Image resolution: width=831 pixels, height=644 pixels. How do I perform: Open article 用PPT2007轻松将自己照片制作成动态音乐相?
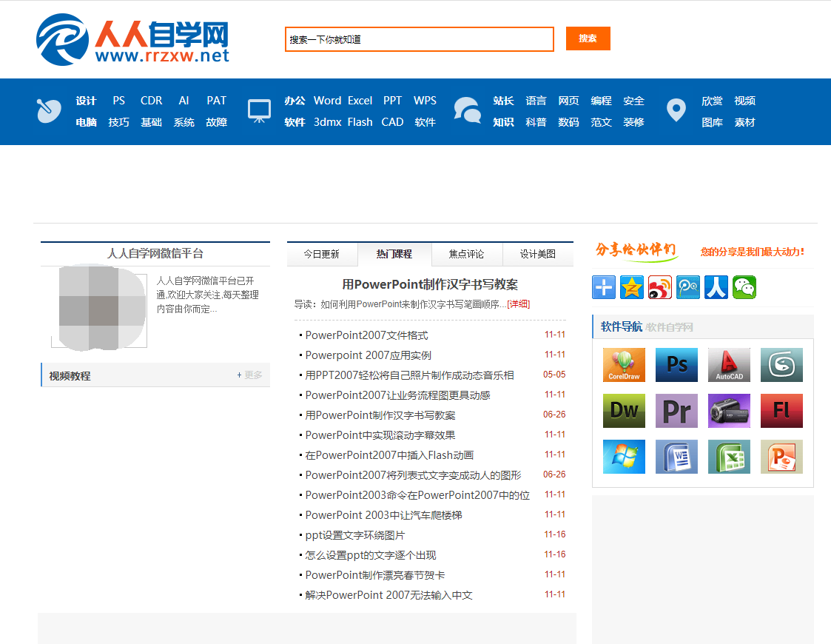tap(410, 375)
